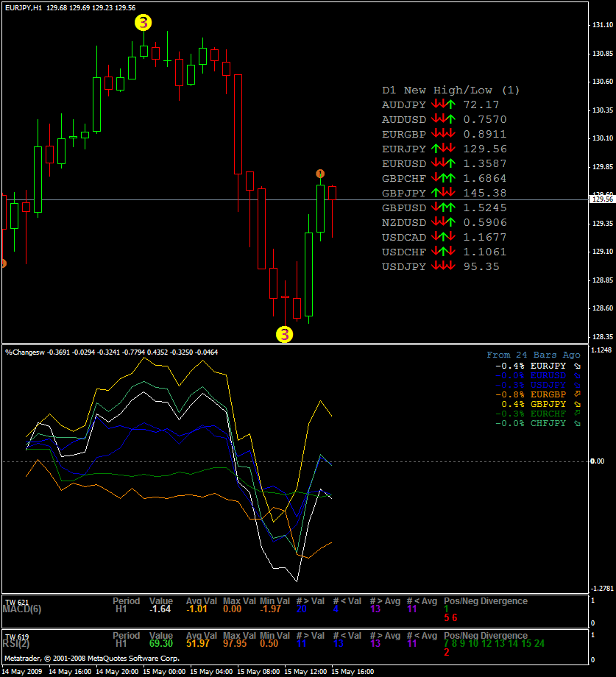Select the NZDUSD row in the high/low list

[404, 222]
